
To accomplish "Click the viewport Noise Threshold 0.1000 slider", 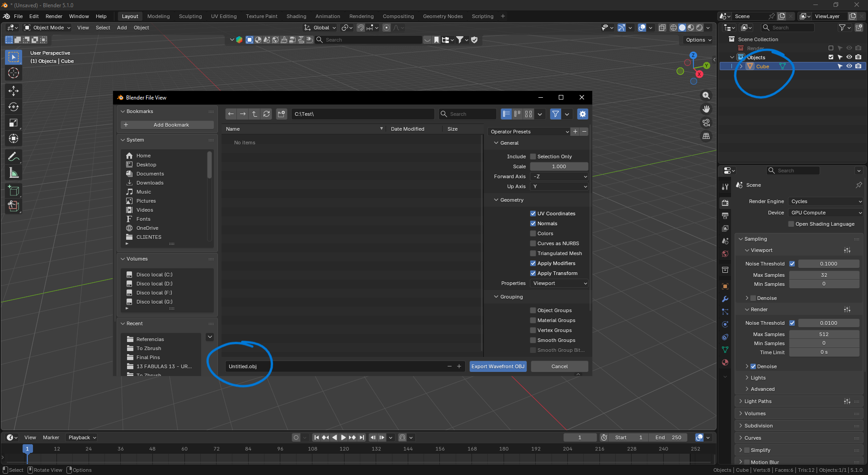I will tap(829, 264).
